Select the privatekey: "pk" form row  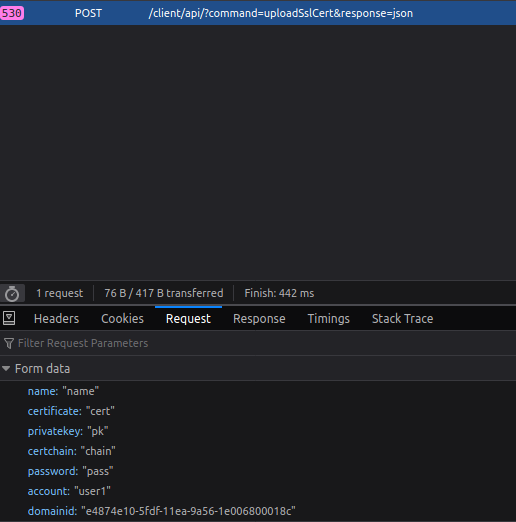[x=258, y=431]
